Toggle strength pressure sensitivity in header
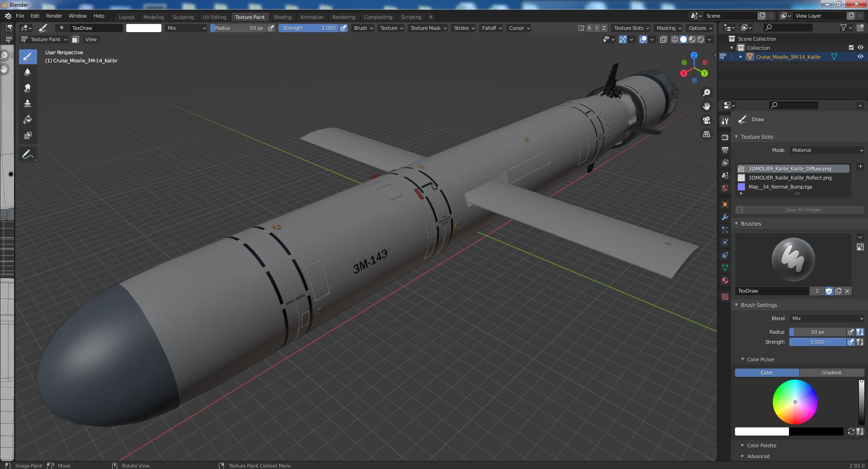The height and width of the screenshot is (469, 868). (x=344, y=28)
